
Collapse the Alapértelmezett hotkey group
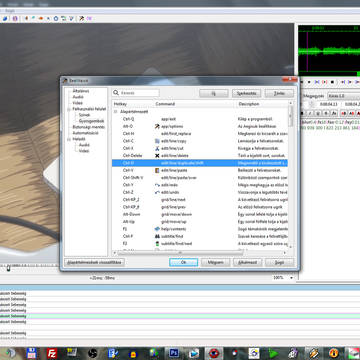(116, 112)
